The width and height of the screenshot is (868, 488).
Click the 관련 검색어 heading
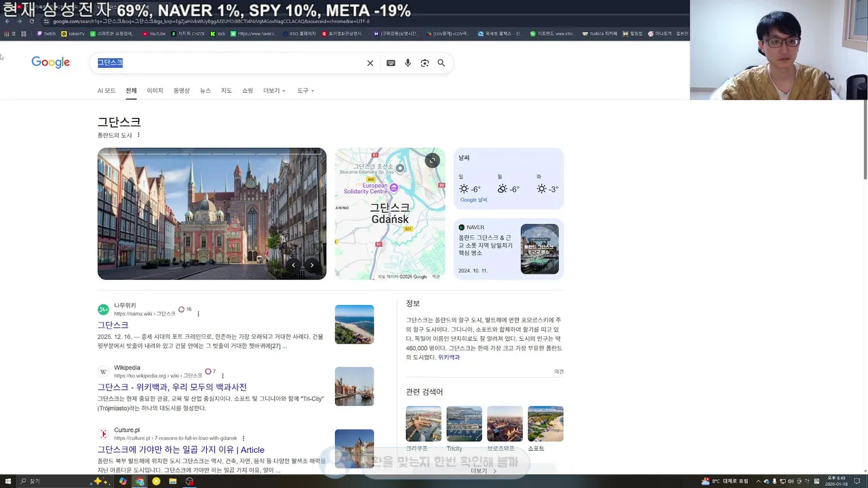pos(425,392)
